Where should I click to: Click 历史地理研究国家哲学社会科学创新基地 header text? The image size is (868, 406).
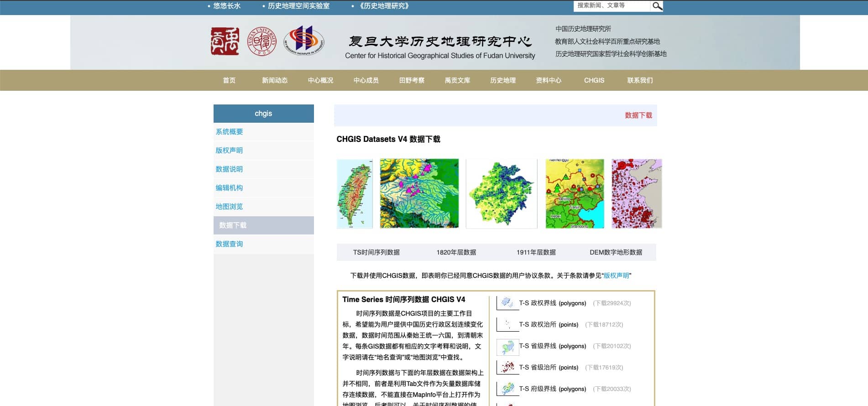[611, 54]
